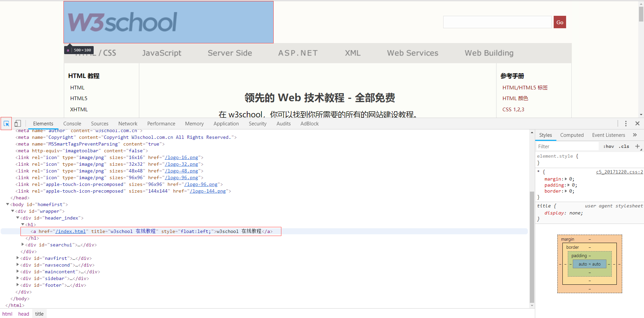
Task: Click the Styles Filter input field
Action: [x=567, y=147]
